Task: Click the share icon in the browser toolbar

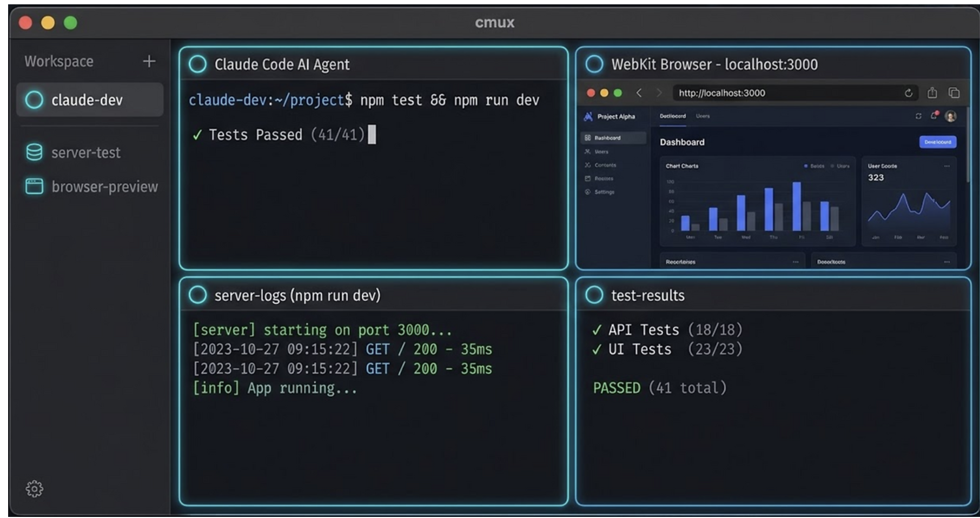Action: tap(932, 92)
